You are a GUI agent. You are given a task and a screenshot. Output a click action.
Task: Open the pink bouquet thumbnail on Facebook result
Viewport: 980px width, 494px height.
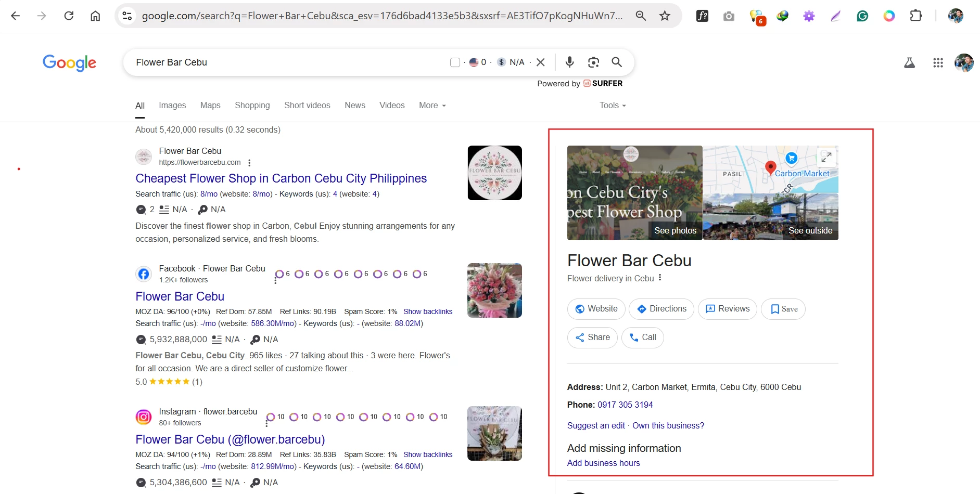coord(495,290)
